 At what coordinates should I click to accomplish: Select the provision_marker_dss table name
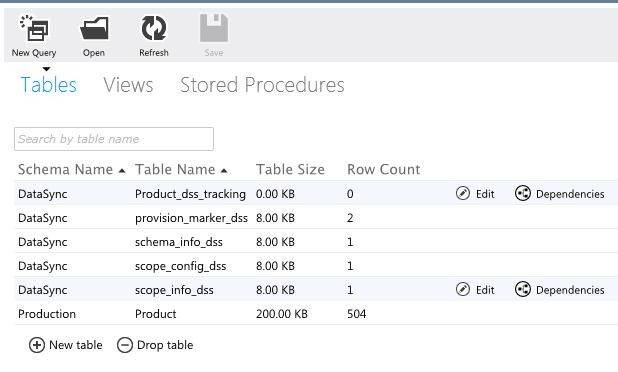click(x=191, y=218)
